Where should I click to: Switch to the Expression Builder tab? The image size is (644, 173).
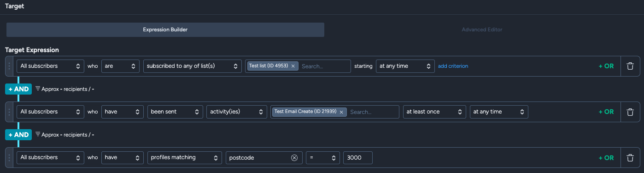165,30
